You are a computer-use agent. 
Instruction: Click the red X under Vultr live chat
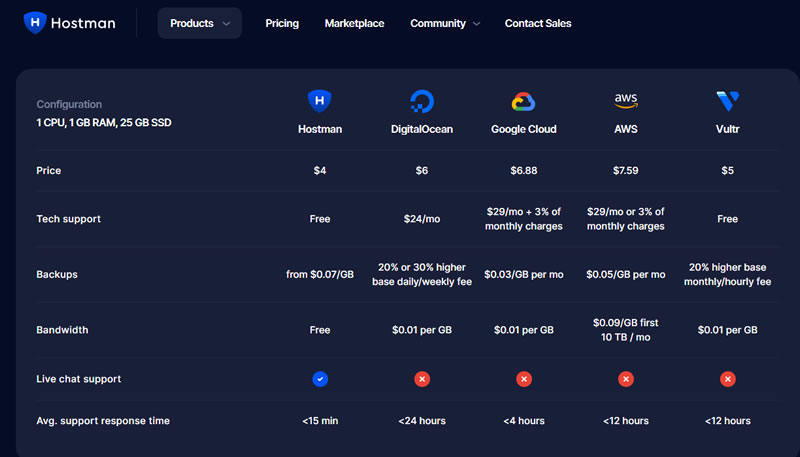pos(728,379)
